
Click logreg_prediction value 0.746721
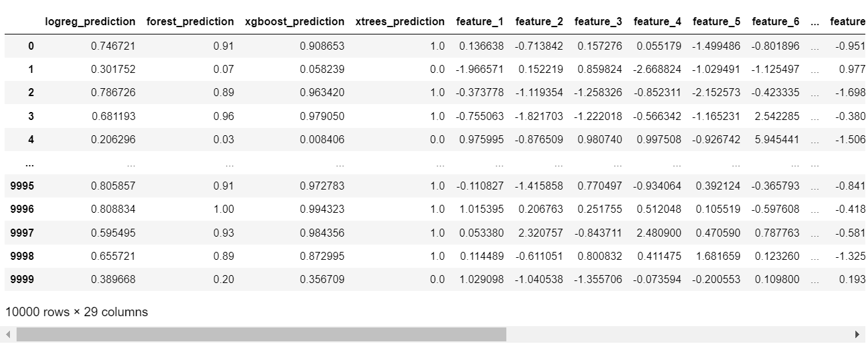click(x=113, y=46)
